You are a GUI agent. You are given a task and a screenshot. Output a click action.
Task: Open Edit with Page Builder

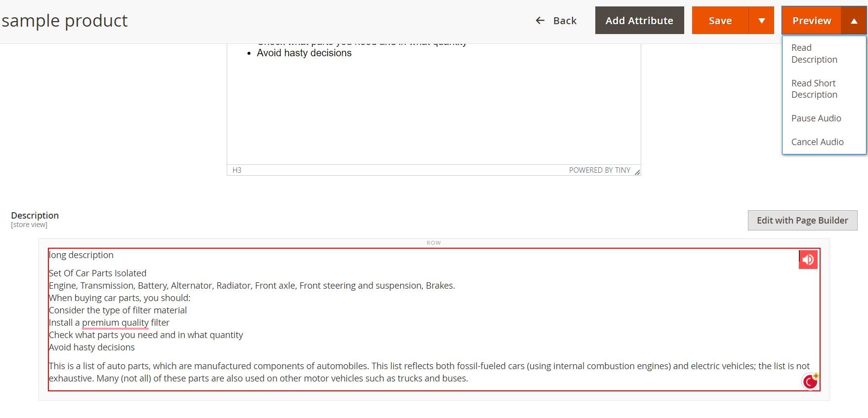[802, 221]
